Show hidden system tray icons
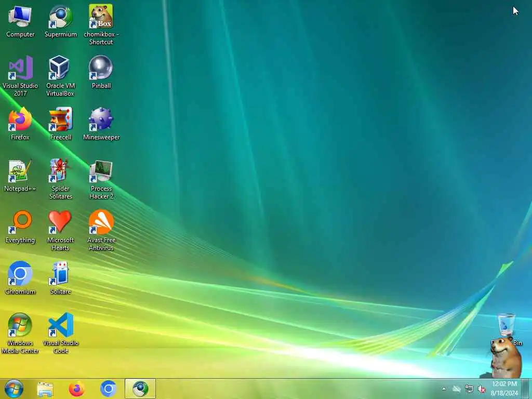 (444, 389)
